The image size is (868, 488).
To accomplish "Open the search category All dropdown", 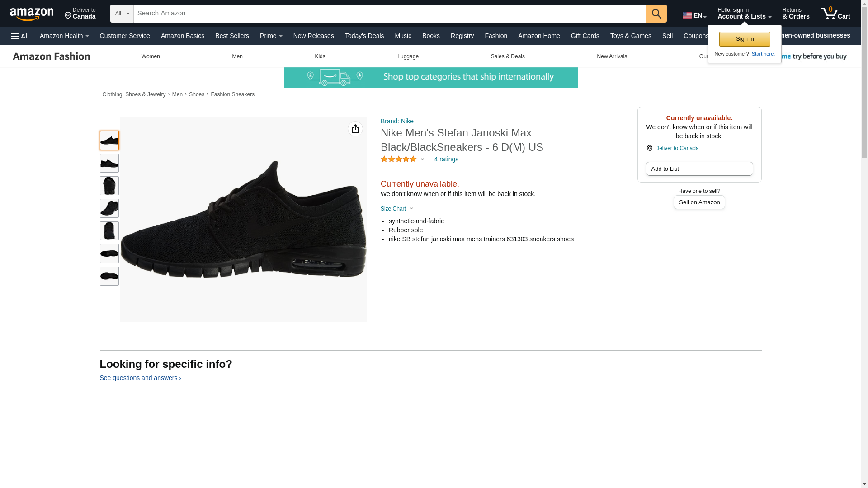I will (x=122, y=14).
